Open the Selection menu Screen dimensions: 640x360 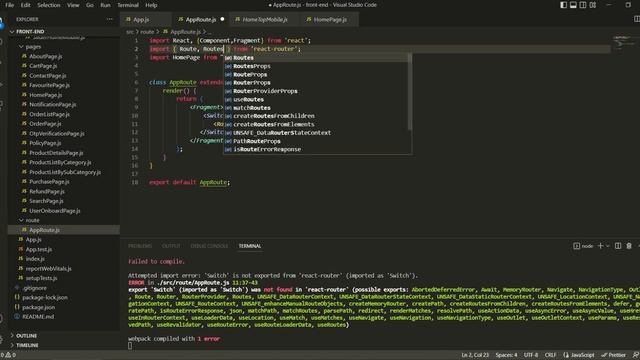tap(49, 5)
